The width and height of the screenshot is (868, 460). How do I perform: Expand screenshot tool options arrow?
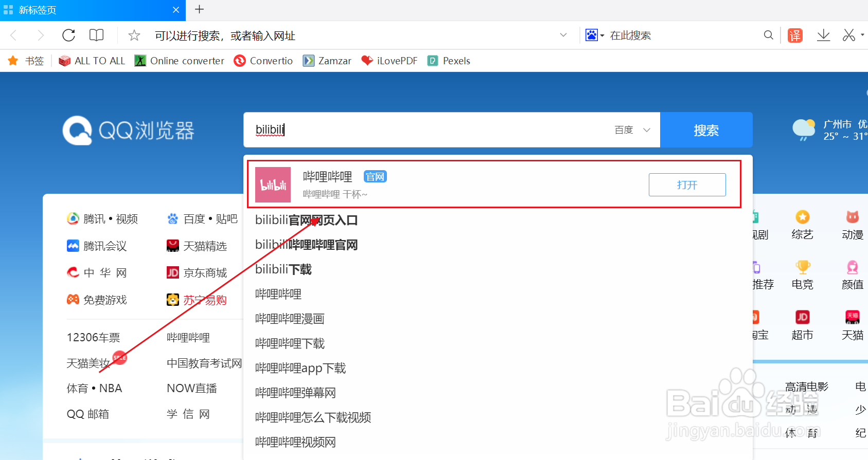[862, 35]
